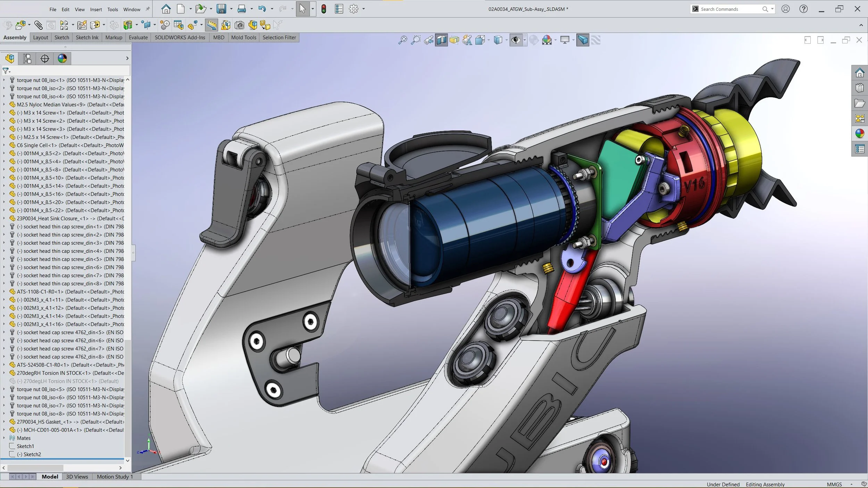This screenshot has width=868, height=488.
Task: Click the Zoom to Fit magnifier icon
Action: pyautogui.click(x=402, y=40)
